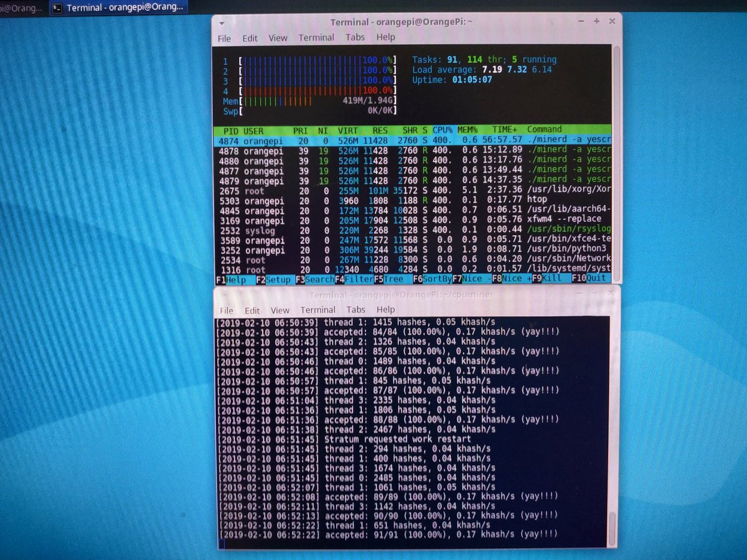Select the xfce4-te process row PID 3589
Viewport: 747px width, 560px height.
click(x=413, y=240)
